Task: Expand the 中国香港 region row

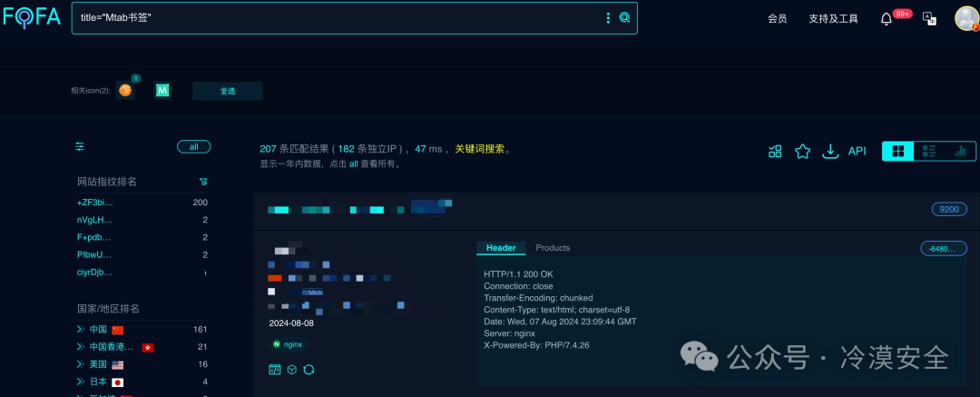Action: tap(81, 347)
